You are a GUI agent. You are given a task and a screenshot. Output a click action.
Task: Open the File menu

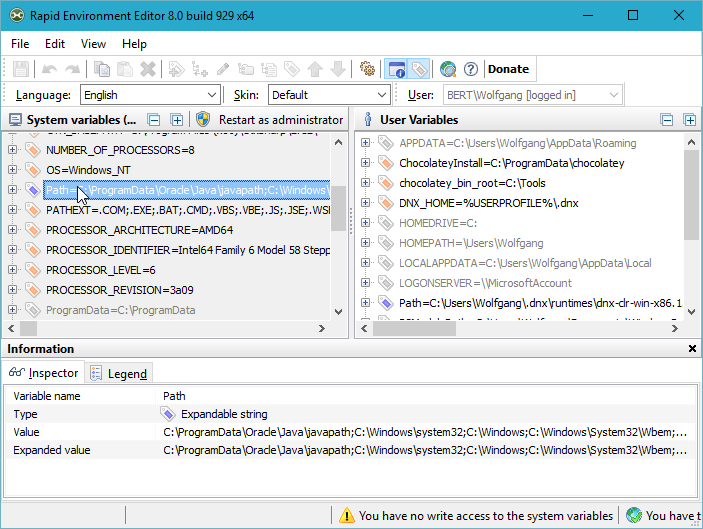coord(20,44)
